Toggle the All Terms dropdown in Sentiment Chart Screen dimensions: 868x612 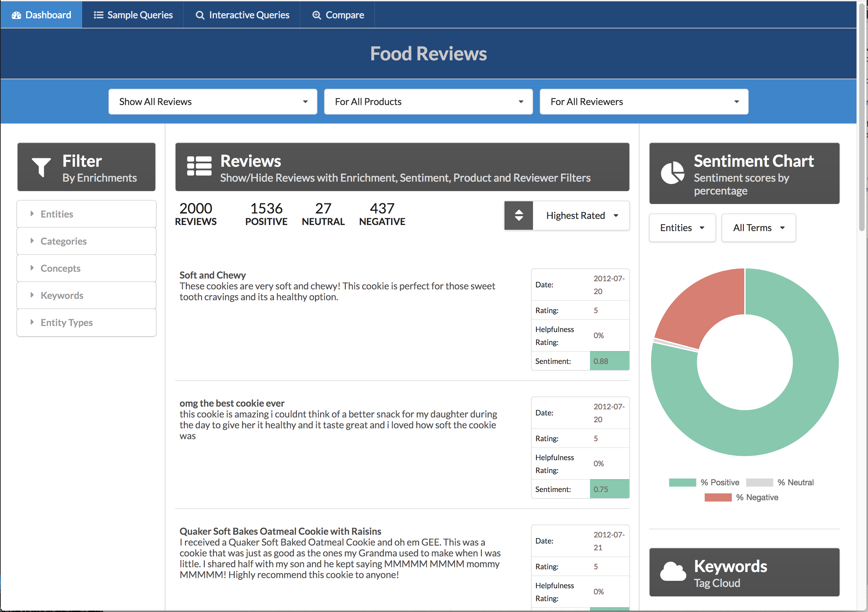[x=759, y=227]
